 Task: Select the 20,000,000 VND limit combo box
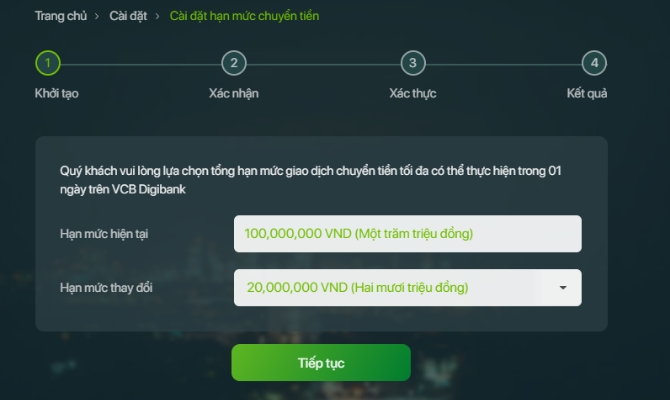[408, 288]
